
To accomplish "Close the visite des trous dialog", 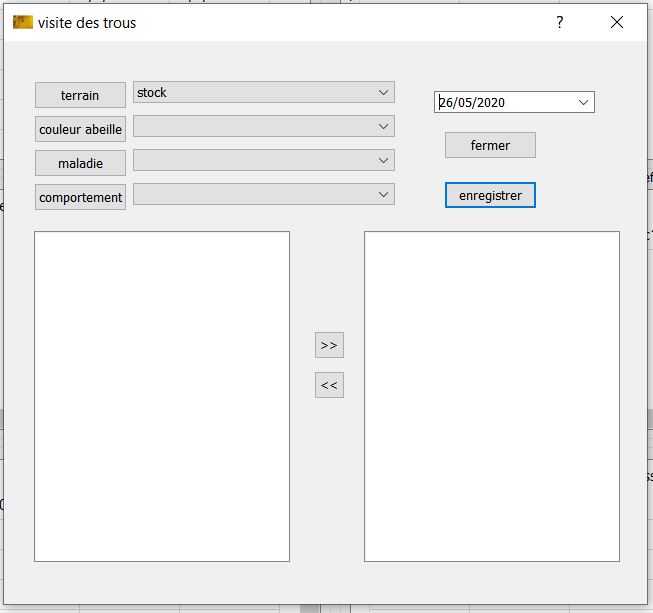I will [x=616, y=22].
